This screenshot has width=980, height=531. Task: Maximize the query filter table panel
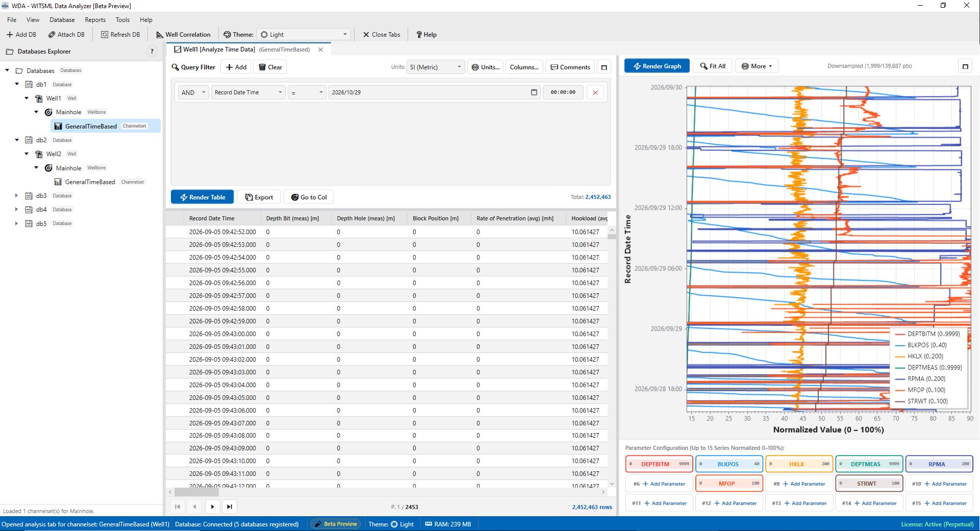pyautogui.click(x=604, y=67)
